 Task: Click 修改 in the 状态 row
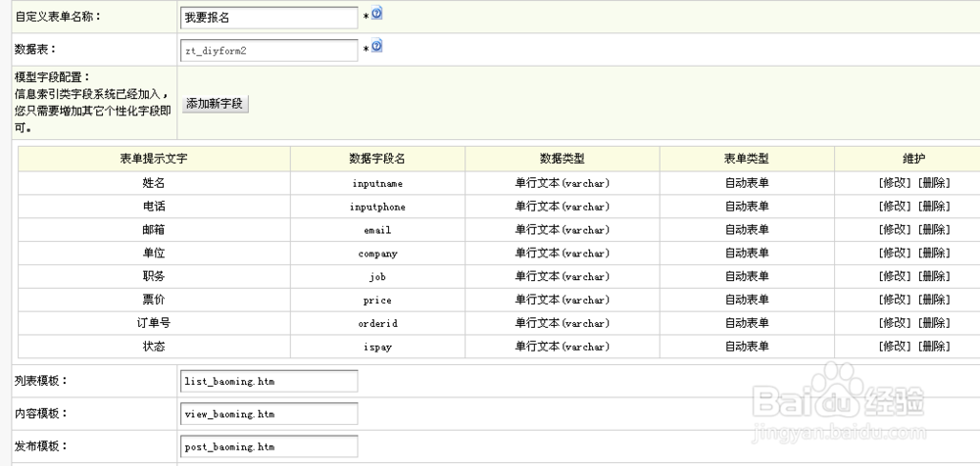tap(896, 346)
